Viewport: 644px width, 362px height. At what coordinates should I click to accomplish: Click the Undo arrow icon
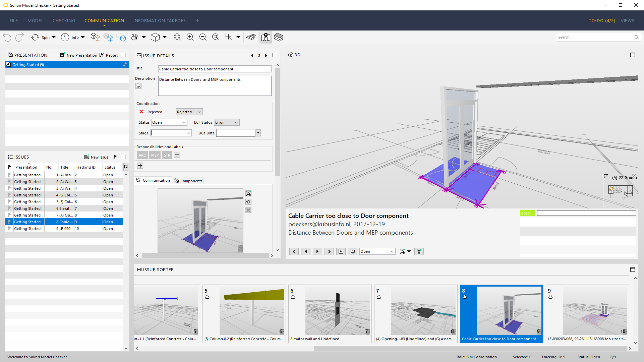(7, 37)
